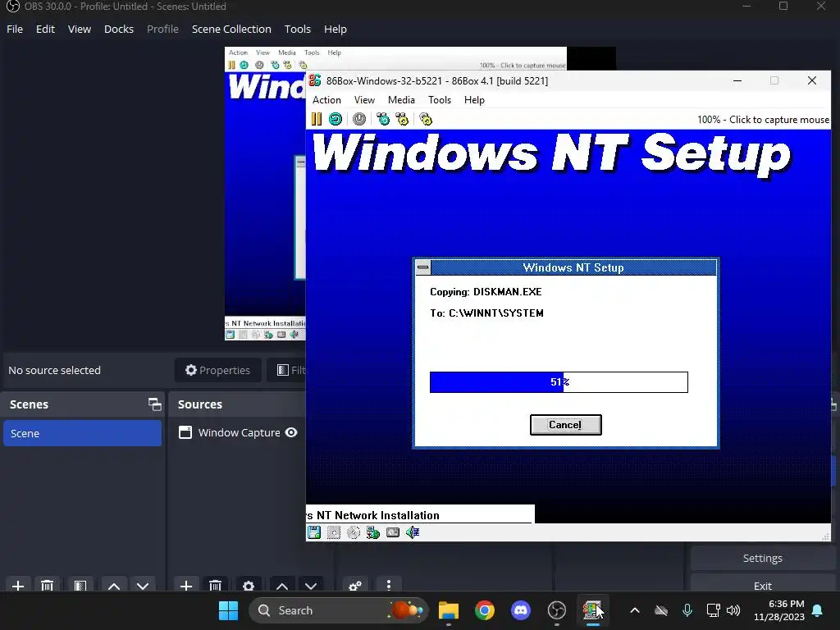Click the network status icon in 86Box
The width and height of the screenshot is (840, 630).
pyautogui.click(x=373, y=532)
